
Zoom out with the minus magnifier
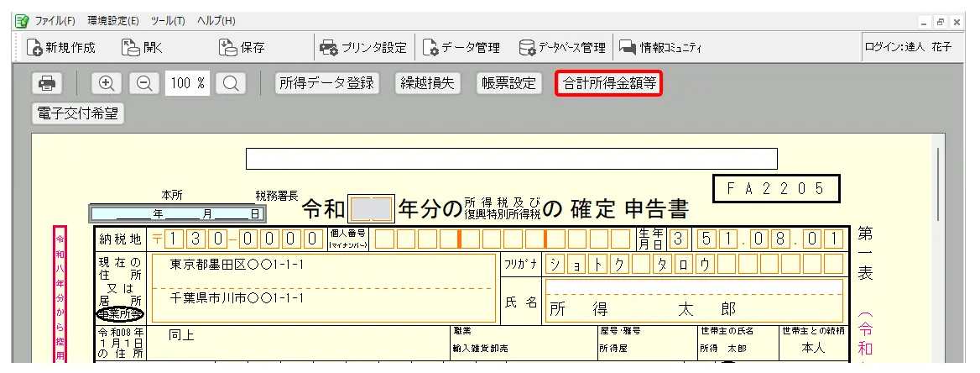pos(143,83)
